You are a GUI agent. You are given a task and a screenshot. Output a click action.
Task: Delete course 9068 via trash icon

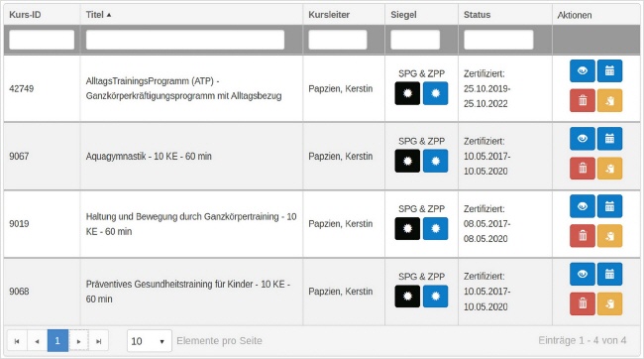point(582,303)
